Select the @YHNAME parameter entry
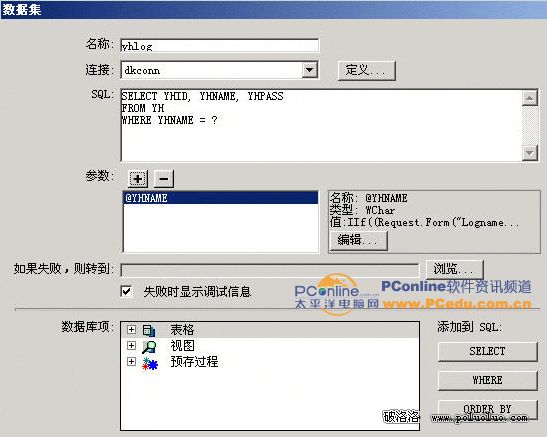 click(x=221, y=198)
